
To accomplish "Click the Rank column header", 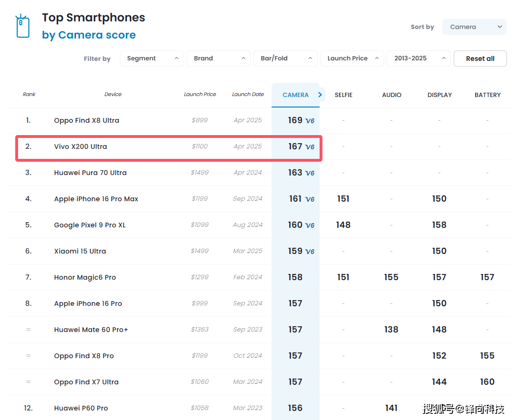I will tap(29, 95).
